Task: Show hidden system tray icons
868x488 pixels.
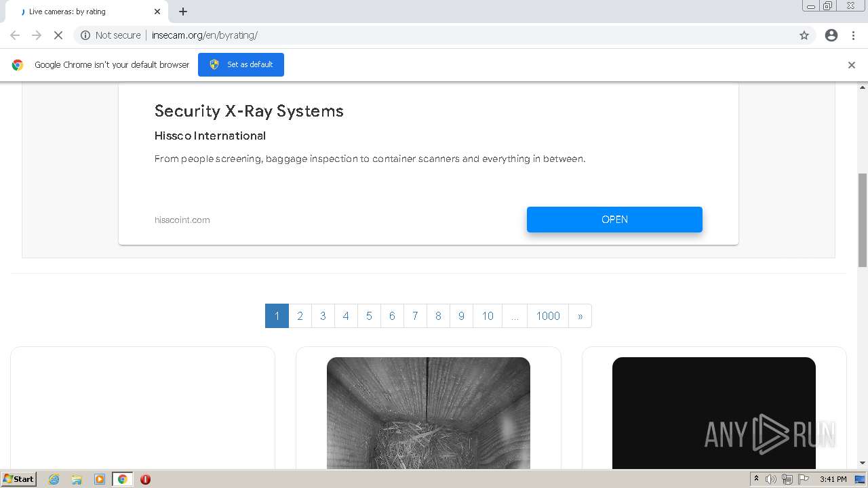Action: 756,479
